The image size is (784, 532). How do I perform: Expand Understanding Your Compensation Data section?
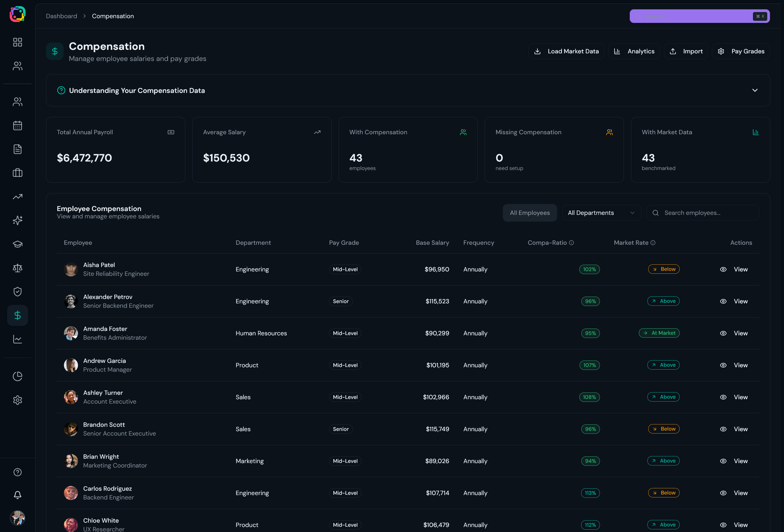[755, 90]
